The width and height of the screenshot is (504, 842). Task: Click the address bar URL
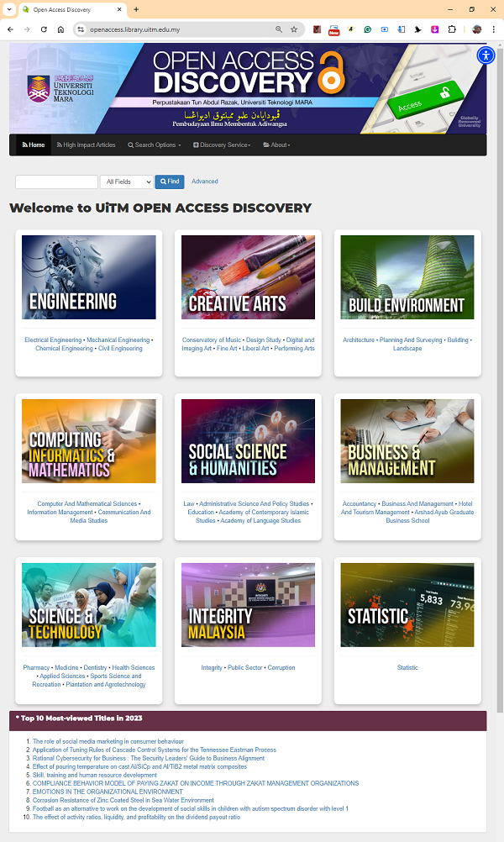click(134, 29)
